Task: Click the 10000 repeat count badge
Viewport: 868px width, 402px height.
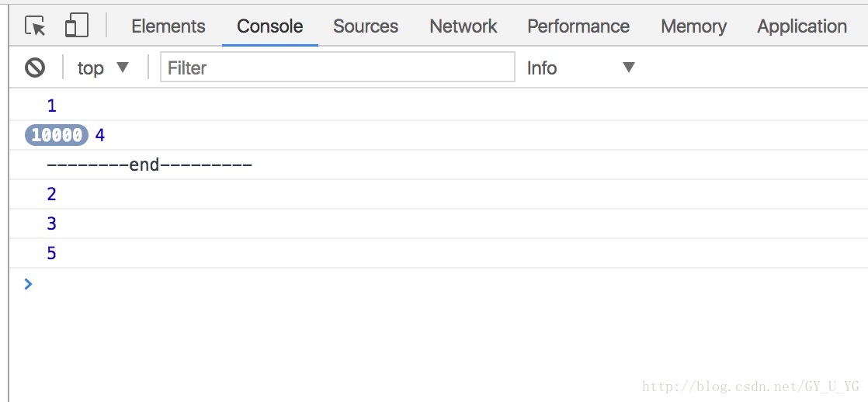Action: coord(57,135)
